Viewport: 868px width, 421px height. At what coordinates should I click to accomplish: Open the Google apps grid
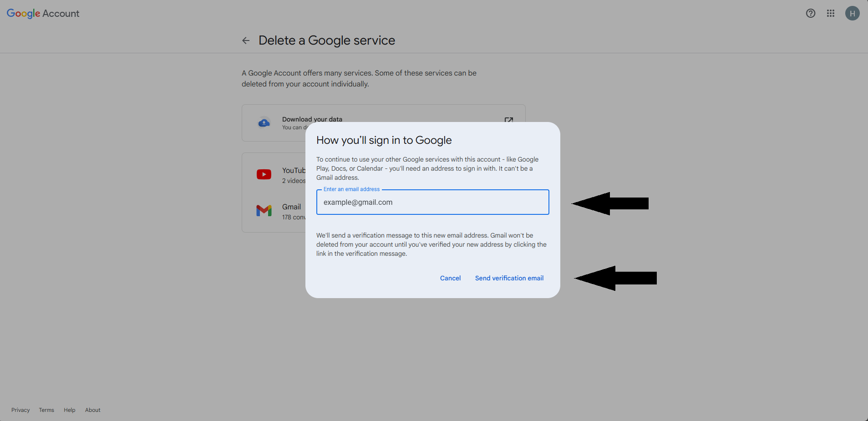pos(831,13)
